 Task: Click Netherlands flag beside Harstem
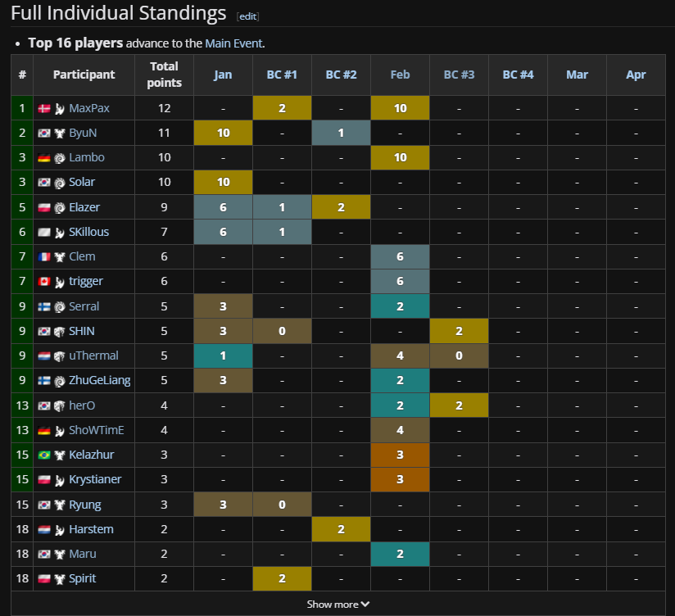pos(44,529)
